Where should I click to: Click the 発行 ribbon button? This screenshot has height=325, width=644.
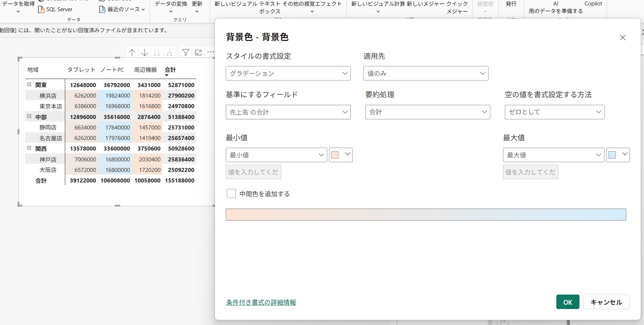511,4
